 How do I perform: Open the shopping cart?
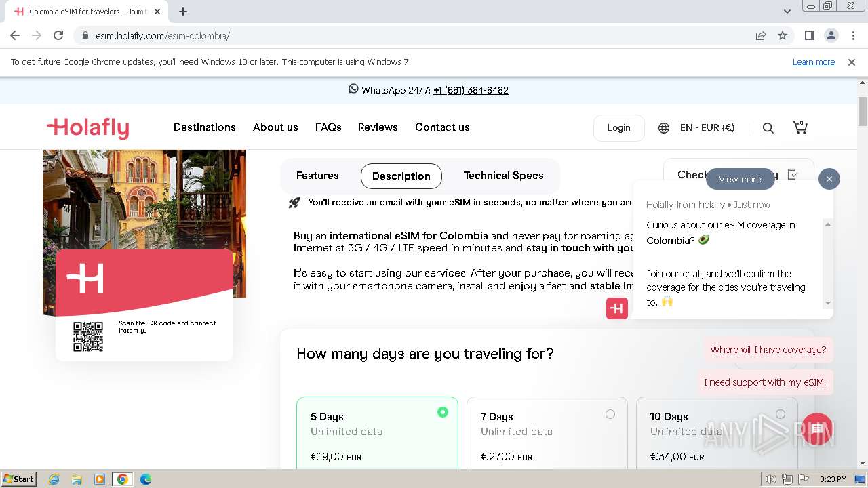point(800,127)
